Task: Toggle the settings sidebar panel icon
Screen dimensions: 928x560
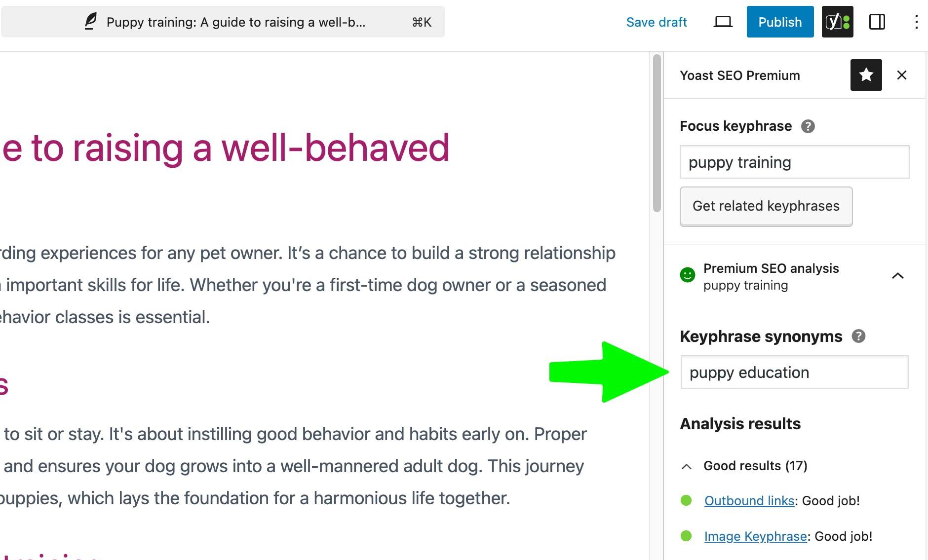Action: 877,22
